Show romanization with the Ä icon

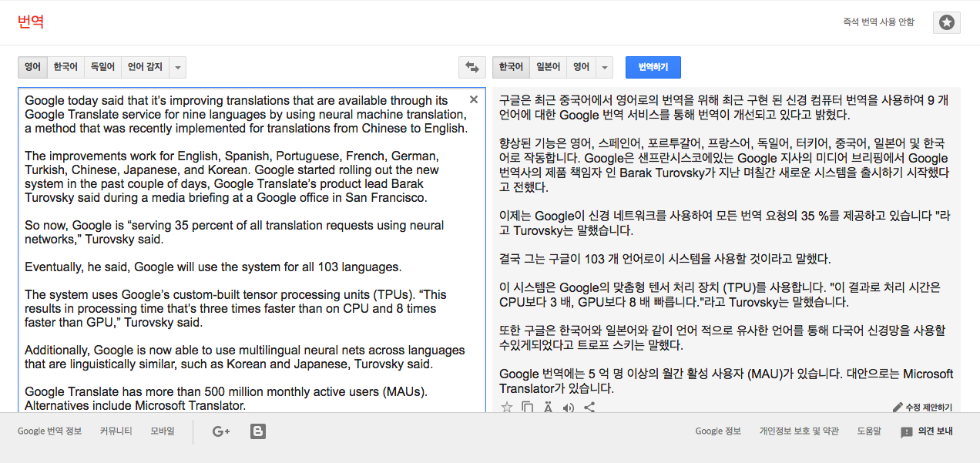[x=548, y=408]
